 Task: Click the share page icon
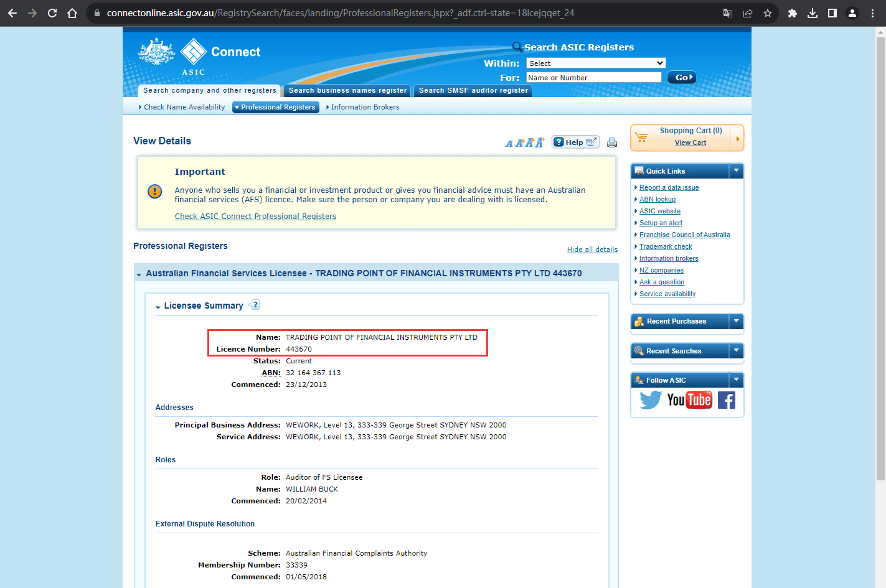pos(748,13)
